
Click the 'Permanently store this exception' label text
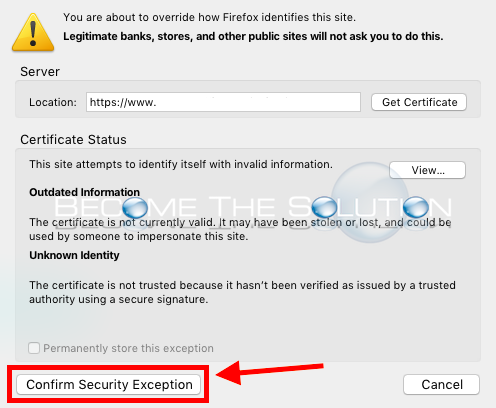[x=128, y=348]
